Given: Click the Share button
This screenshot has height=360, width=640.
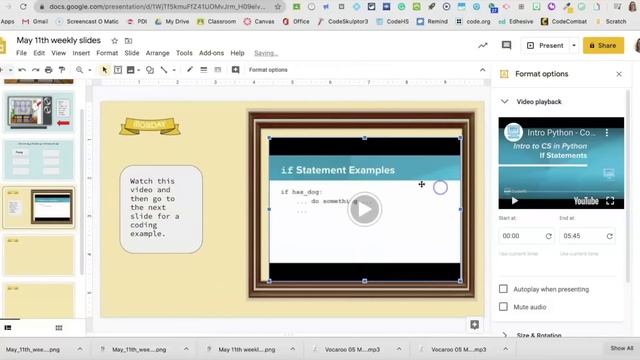Looking at the screenshot, I should [603, 45].
